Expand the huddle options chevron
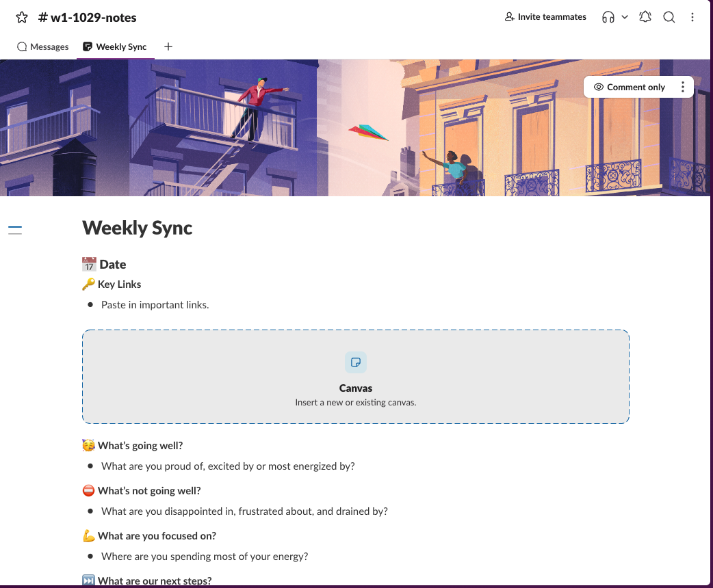This screenshot has width=713, height=588. [625, 17]
